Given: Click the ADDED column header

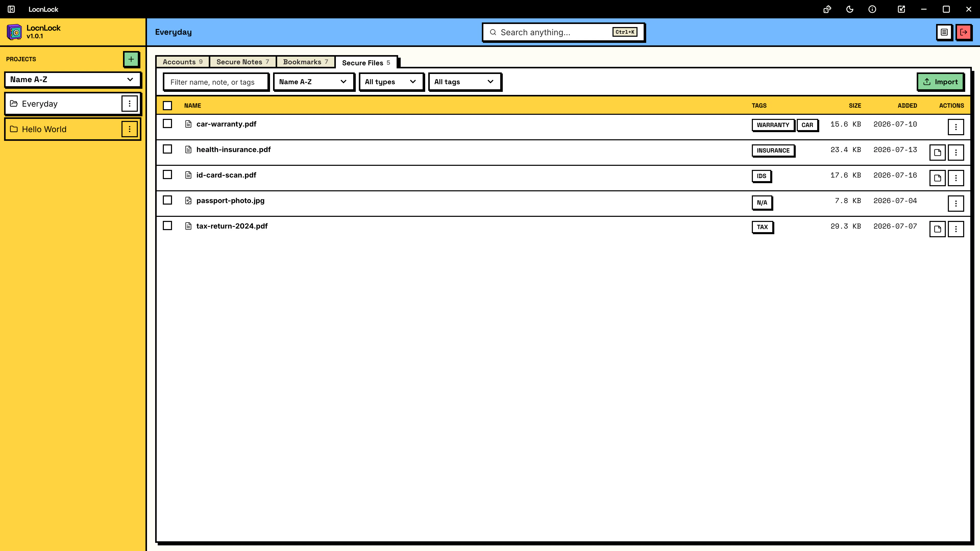Looking at the screenshot, I should click(x=907, y=105).
